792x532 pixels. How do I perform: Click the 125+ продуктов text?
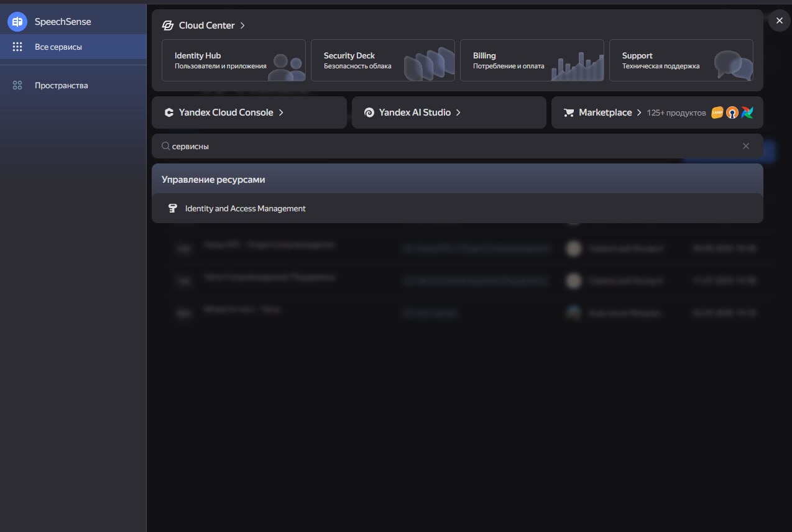pos(676,113)
